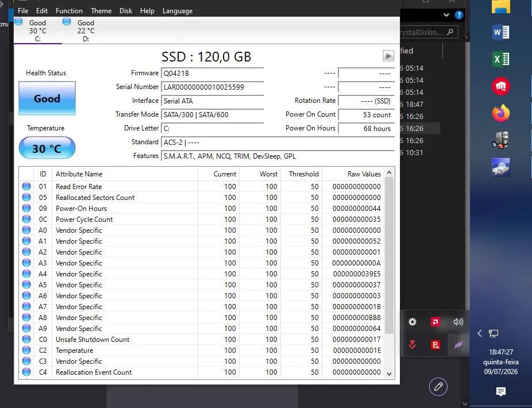Click the red down-arrow tray icon
The height and width of the screenshot is (408, 532).
coord(413,345)
